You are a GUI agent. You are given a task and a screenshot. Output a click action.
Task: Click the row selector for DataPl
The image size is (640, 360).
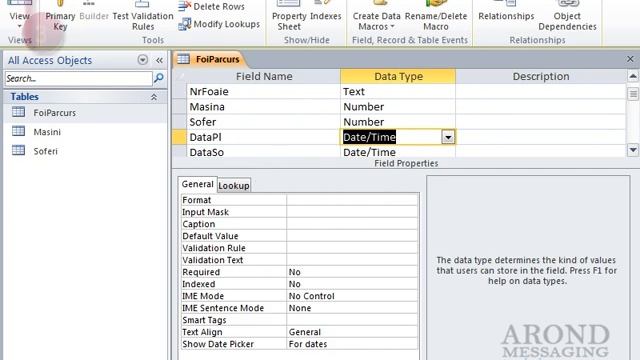click(x=179, y=137)
